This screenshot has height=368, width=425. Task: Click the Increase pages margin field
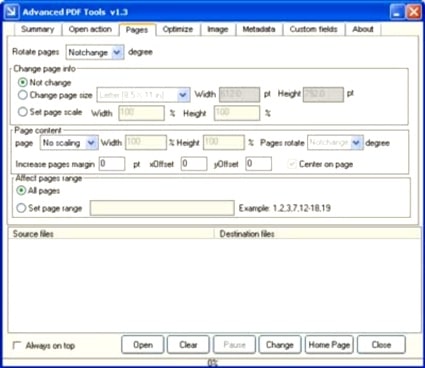pyautogui.click(x=112, y=164)
